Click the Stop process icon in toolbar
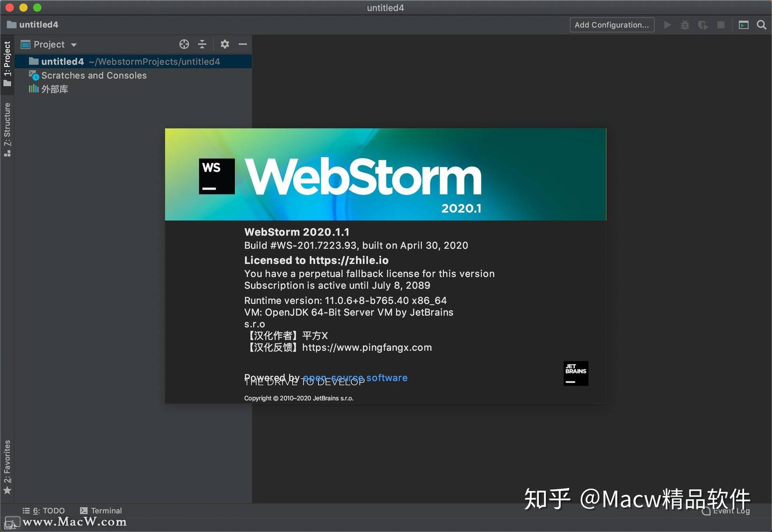 (x=721, y=25)
